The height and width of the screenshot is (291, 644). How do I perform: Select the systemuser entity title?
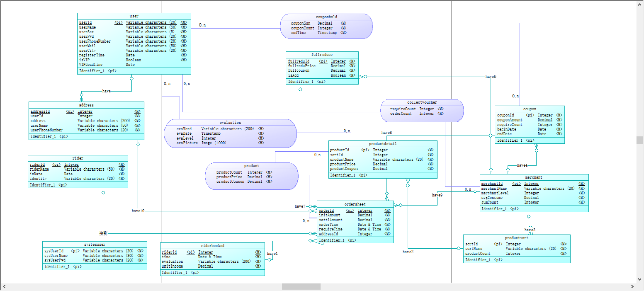[94, 245]
